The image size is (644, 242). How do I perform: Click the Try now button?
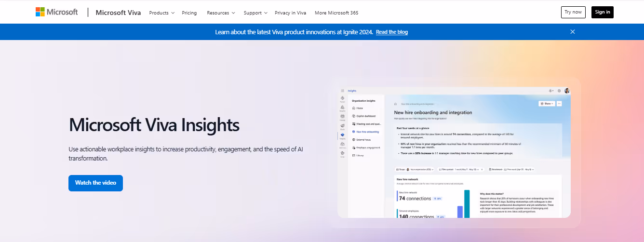573,12
